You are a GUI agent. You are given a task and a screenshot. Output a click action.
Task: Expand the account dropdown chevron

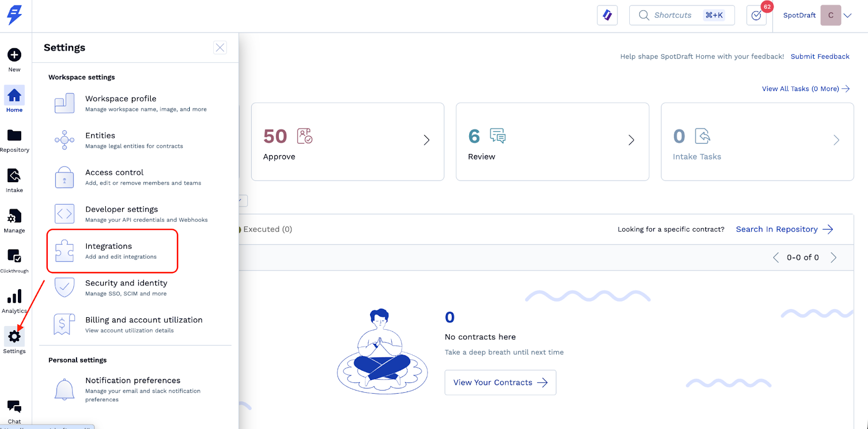tap(848, 15)
